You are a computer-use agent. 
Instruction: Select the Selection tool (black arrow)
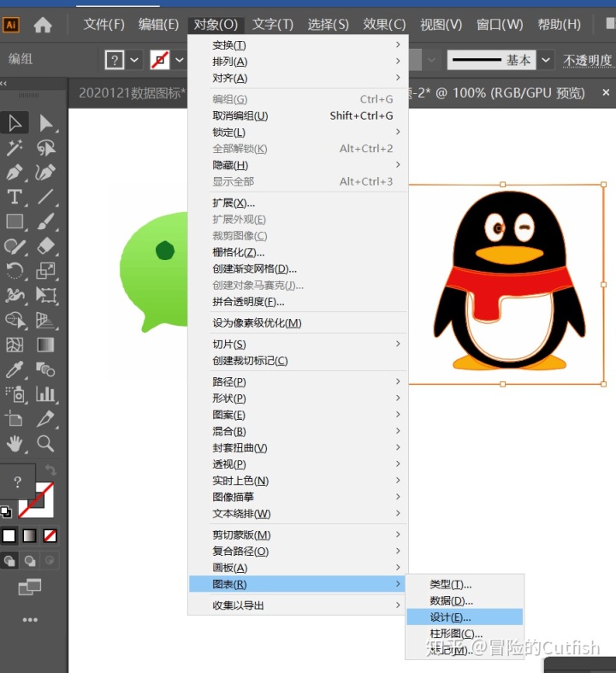pos(15,123)
